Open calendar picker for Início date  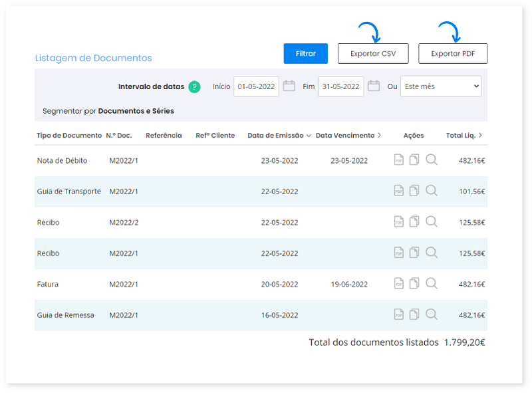click(289, 86)
